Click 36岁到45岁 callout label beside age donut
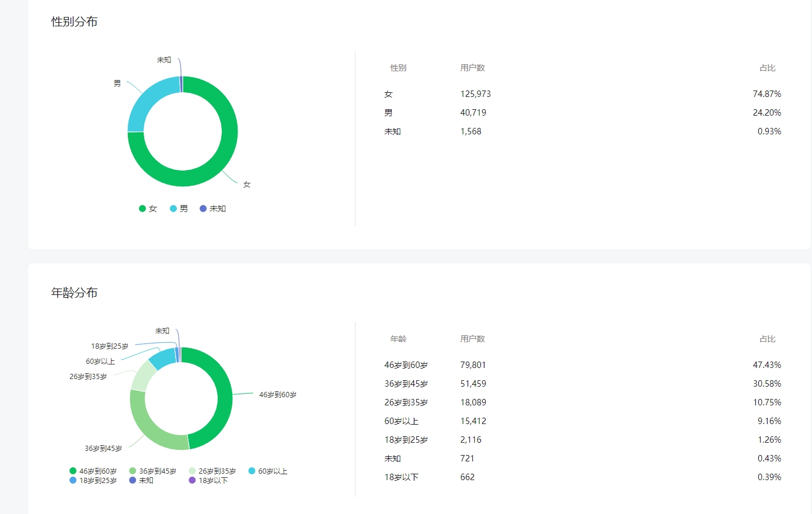This screenshot has width=812, height=514. point(103,449)
